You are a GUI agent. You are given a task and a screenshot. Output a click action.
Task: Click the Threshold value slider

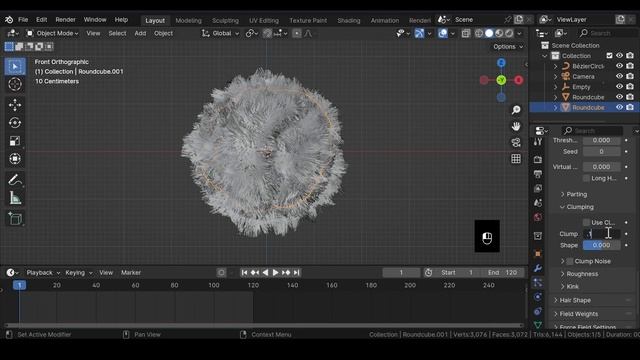pyautogui.click(x=601, y=140)
